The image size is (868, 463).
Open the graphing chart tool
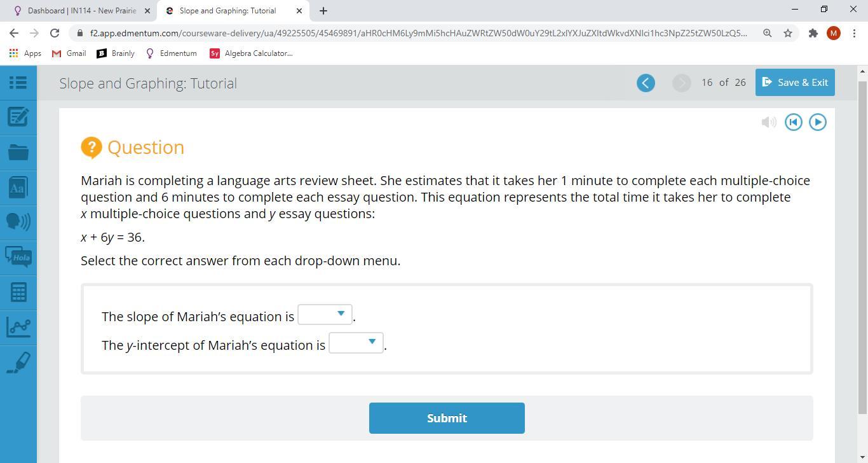[x=18, y=328]
